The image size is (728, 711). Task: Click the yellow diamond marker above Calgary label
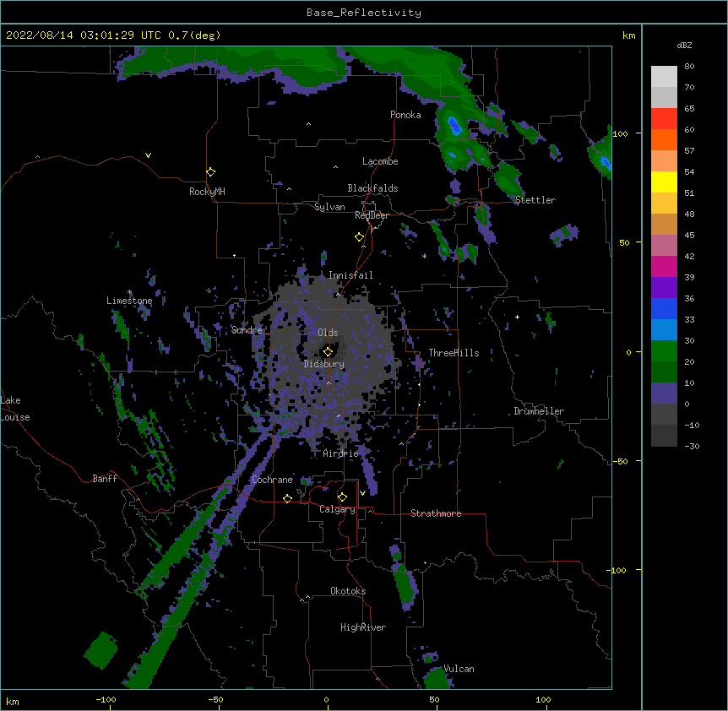[x=342, y=497]
